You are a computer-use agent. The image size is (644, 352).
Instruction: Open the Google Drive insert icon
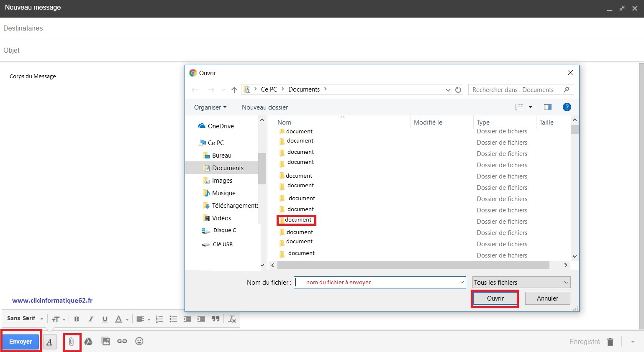(x=88, y=342)
